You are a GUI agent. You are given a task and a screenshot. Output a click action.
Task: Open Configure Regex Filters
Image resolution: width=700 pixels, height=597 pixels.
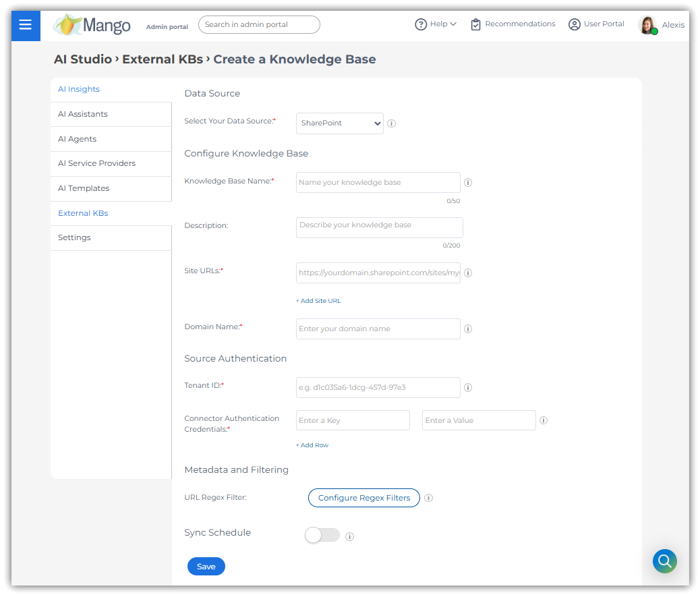pos(363,498)
